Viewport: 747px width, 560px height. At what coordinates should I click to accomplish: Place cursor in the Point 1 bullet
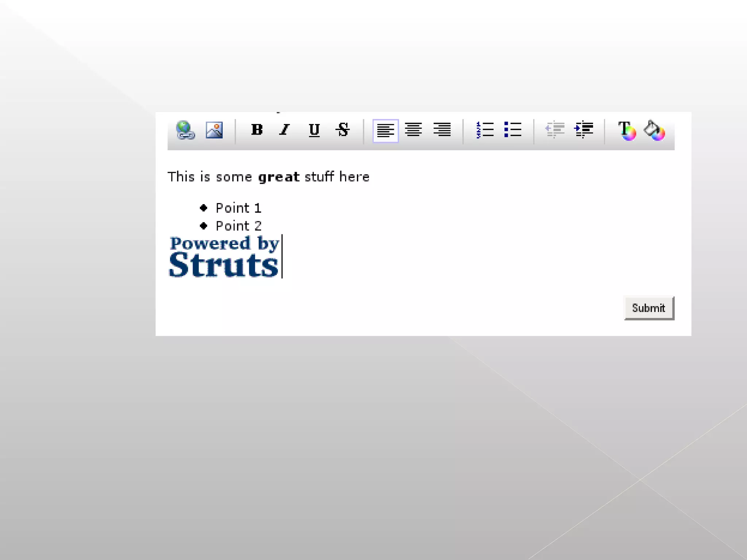239,208
